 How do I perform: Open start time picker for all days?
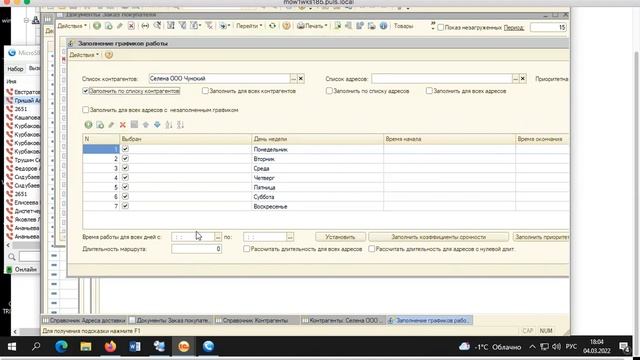coord(218,237)
